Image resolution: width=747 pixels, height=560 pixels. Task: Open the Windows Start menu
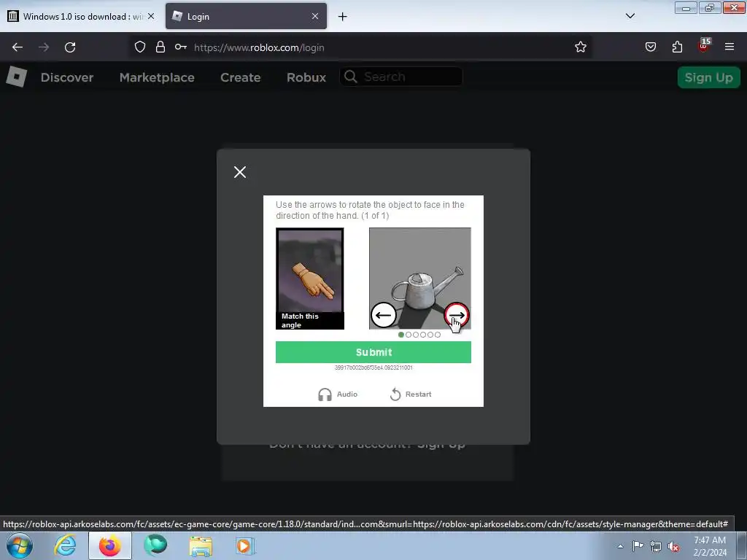[20, 545]
